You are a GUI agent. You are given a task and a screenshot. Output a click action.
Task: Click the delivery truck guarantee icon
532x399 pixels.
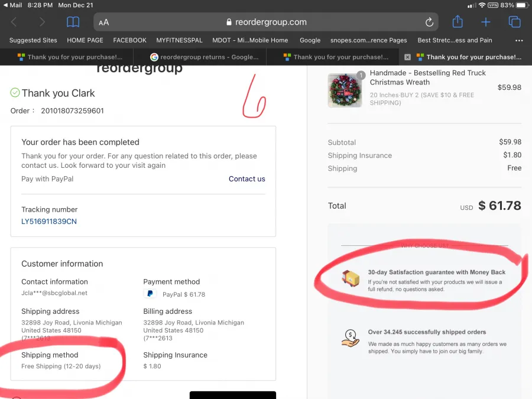pos(351,278)
